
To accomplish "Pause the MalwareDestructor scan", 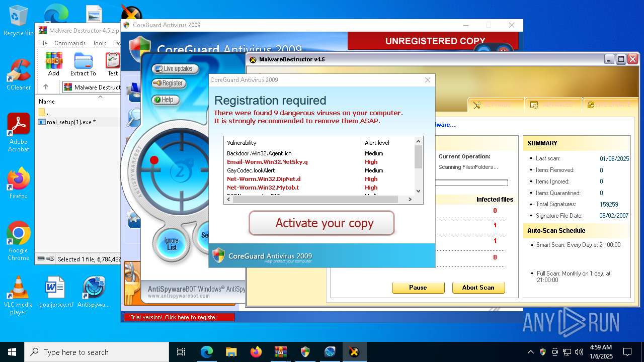I will point(418,288).
